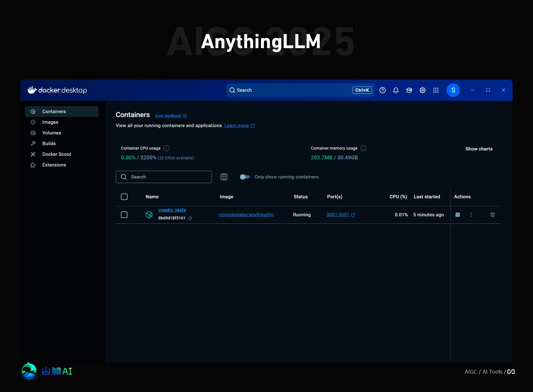The width and height of the screenshot is (533, 392).
Task: Click the Show charts button
Action: tap(479, 149)
